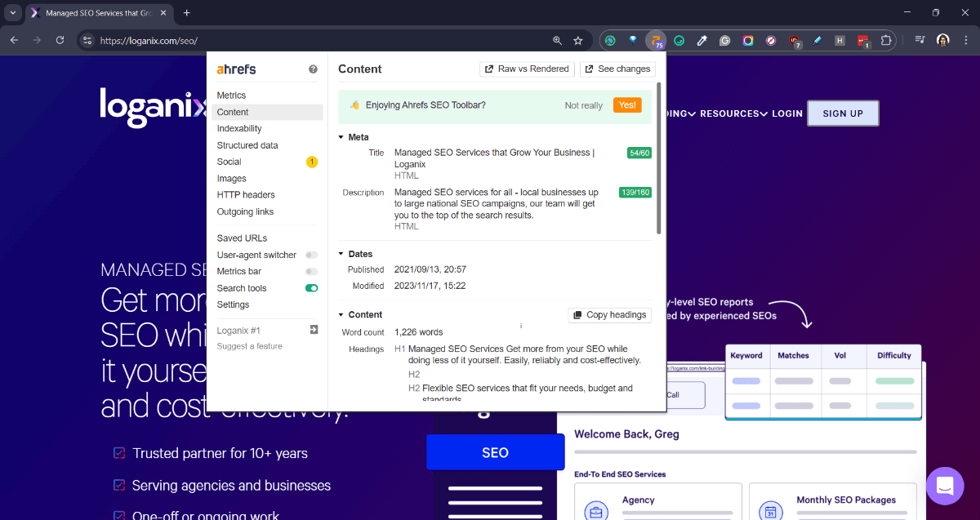Click Suggest a feature link
The width and height of the screenshot is (980, 520).
[250, 346]
